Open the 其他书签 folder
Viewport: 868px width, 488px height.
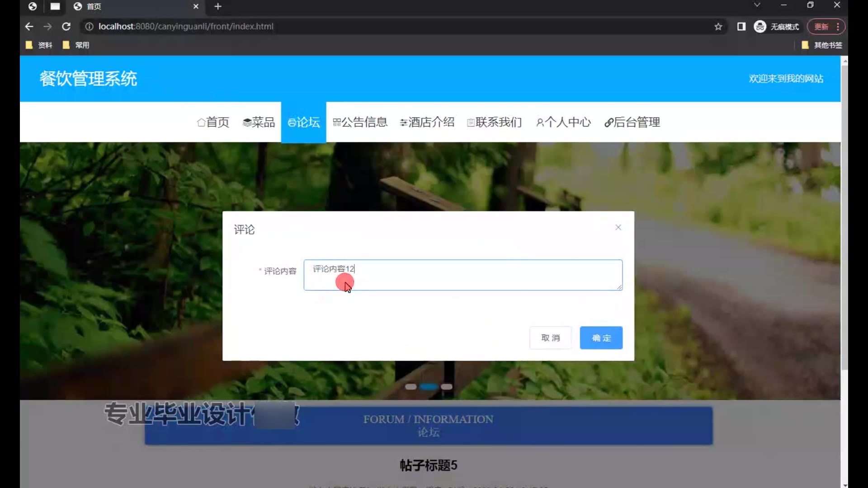pos(821,45)
